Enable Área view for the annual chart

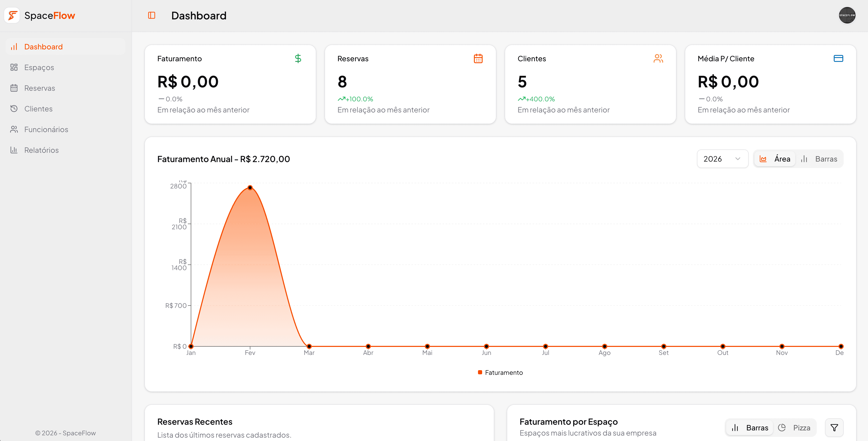tap(775, 158)
